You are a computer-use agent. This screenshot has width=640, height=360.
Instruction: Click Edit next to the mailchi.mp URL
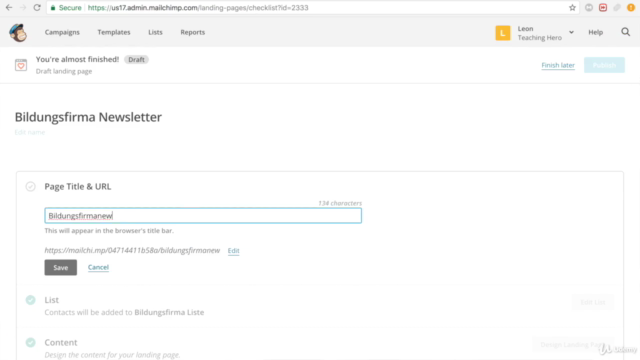(x=233, y=251)
